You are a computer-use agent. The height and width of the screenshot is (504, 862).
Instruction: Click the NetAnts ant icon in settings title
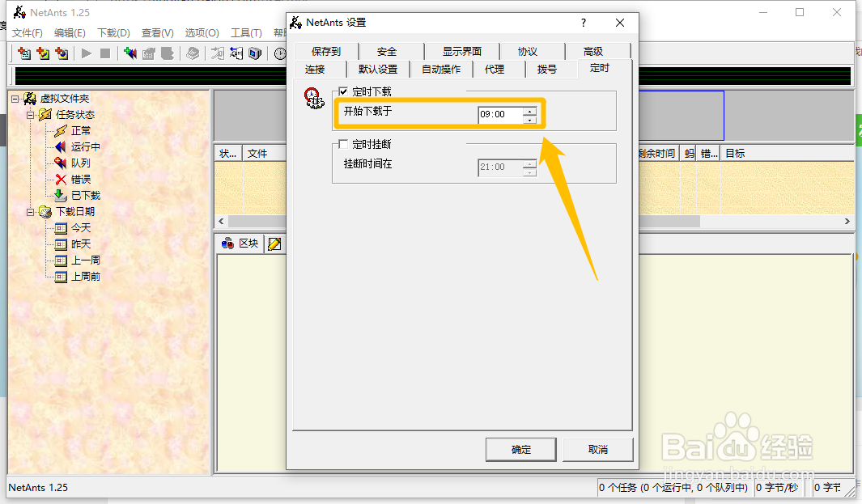pos(295,23)
